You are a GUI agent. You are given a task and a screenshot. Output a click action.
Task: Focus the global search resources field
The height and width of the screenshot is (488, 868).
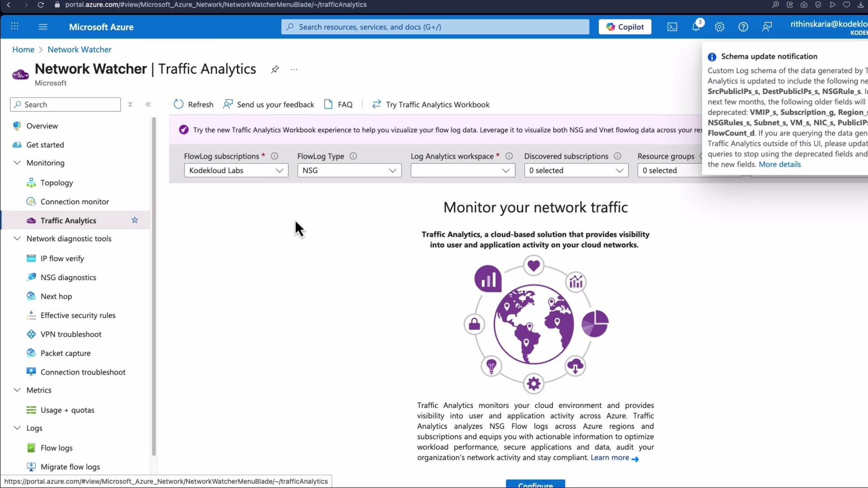(x=435, y=27)
